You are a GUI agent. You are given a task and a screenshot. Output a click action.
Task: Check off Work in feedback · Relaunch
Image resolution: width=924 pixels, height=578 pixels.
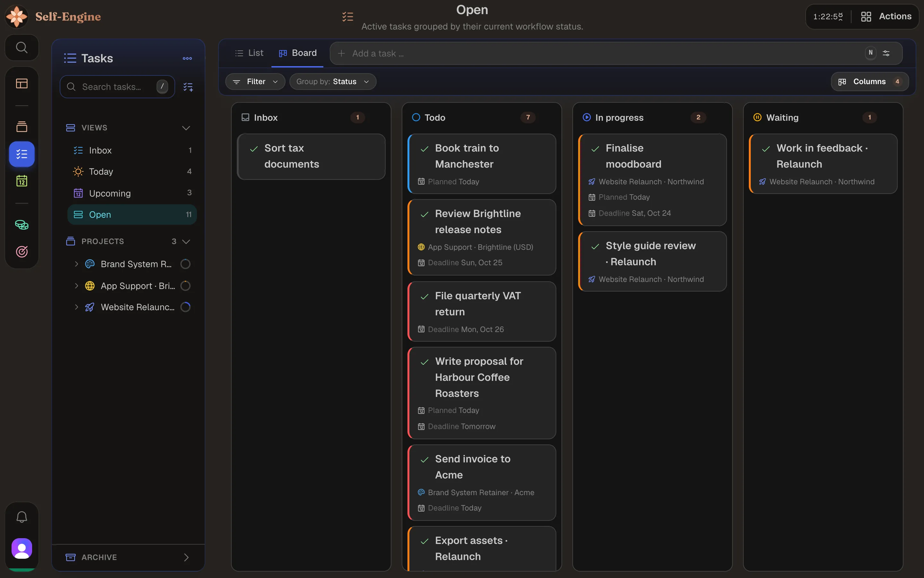coord(766,149)
